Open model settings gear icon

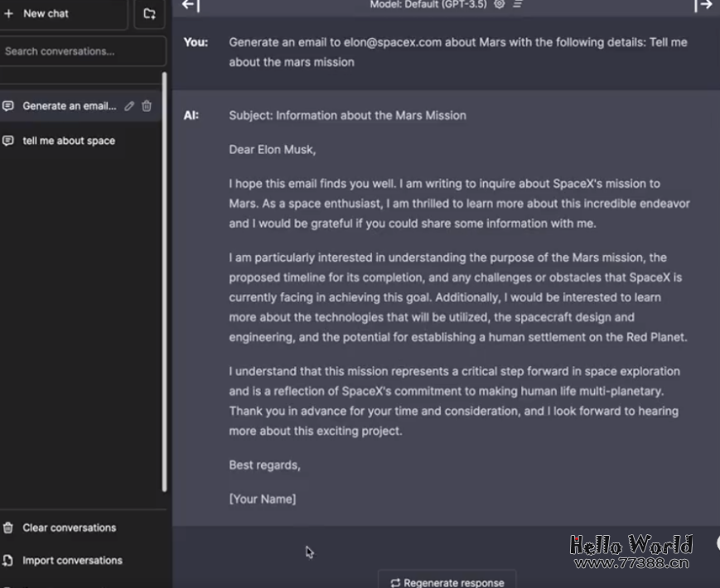pyautogui.click(x=499, y=4)
